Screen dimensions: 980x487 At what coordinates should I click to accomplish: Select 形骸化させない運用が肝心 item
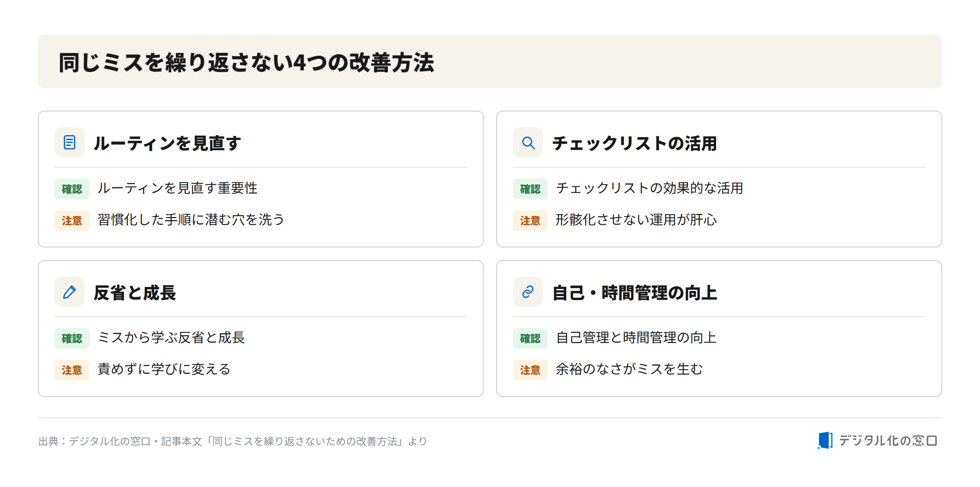click(636, 220)
